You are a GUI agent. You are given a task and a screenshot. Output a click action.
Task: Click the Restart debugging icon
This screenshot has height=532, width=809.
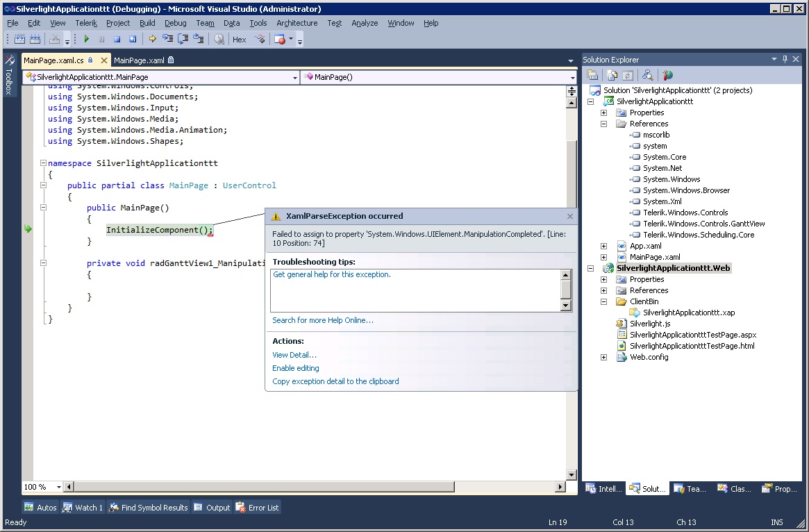(x=132, y=40)
